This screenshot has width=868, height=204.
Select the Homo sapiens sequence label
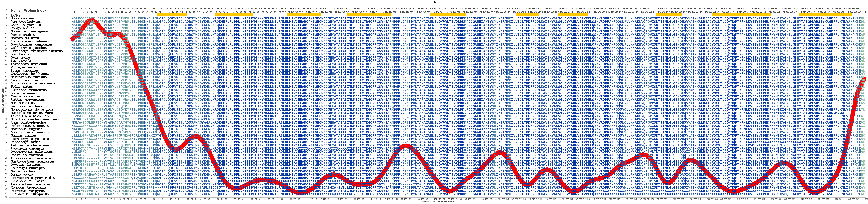tap(23, 18)
